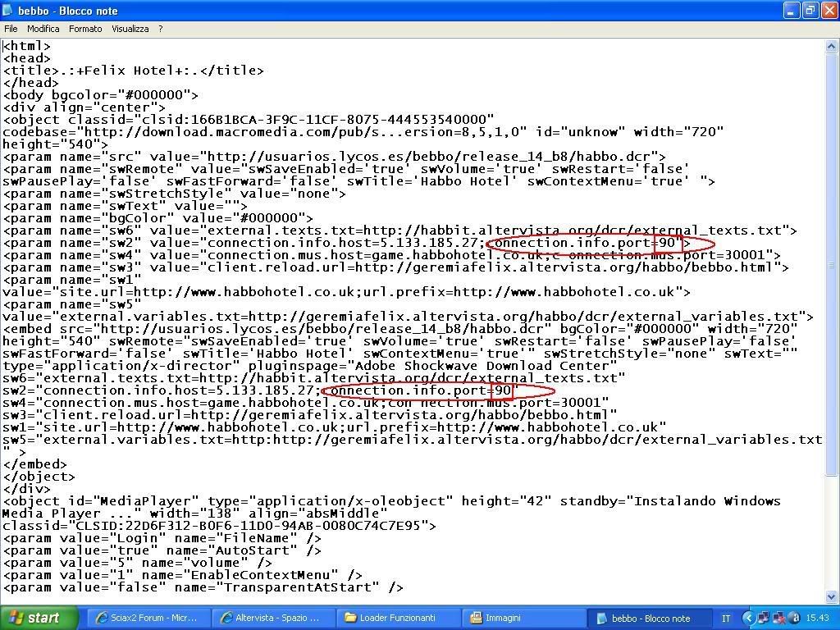The image size is (840, 630).
Task: Close the bebbo Blocco note window
Action: click(x=829, y=10)
